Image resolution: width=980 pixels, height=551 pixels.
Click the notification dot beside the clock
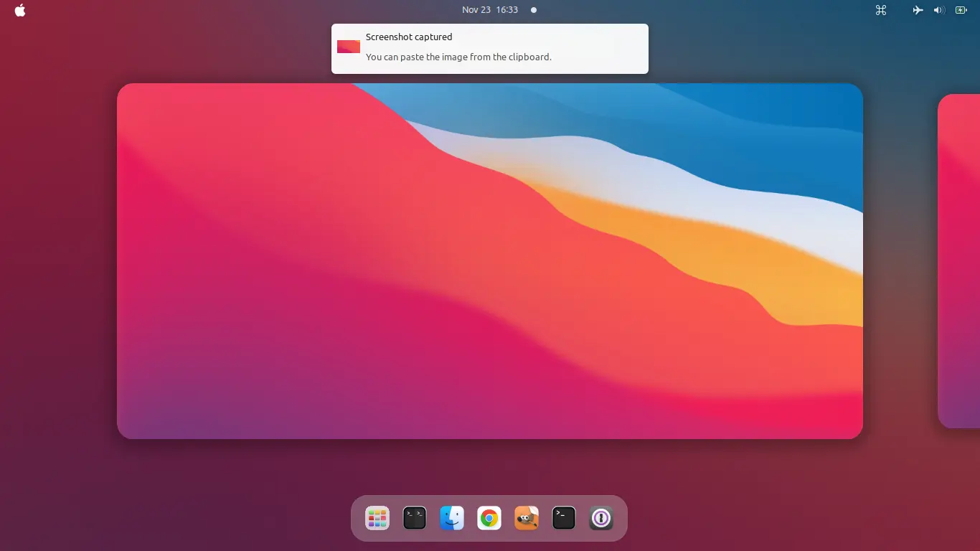coord(533,10)
